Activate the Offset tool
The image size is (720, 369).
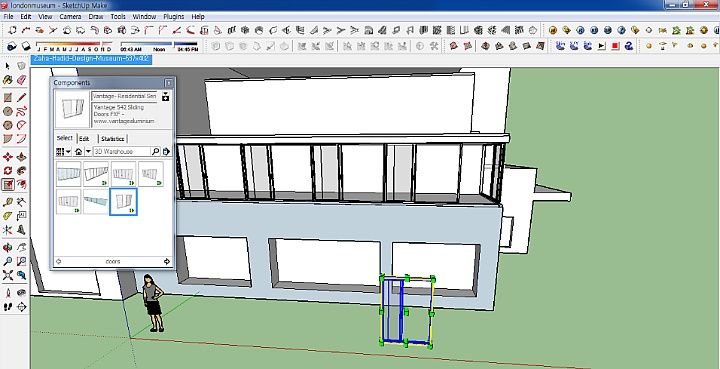click(x=22, y=184)
